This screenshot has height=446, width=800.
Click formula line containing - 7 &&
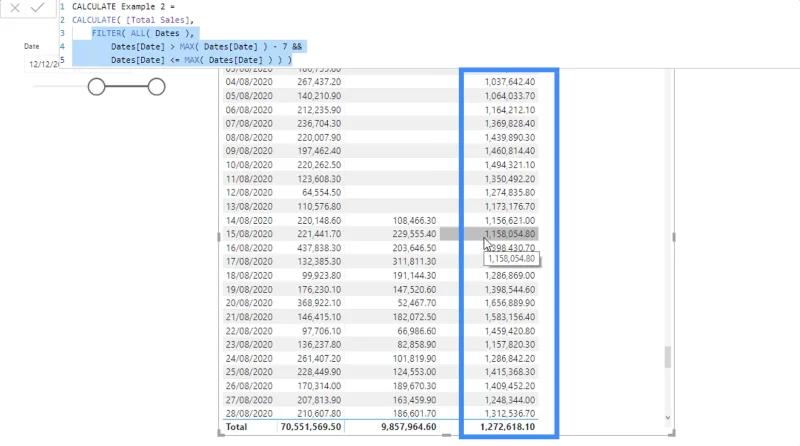tap(206, 46)
